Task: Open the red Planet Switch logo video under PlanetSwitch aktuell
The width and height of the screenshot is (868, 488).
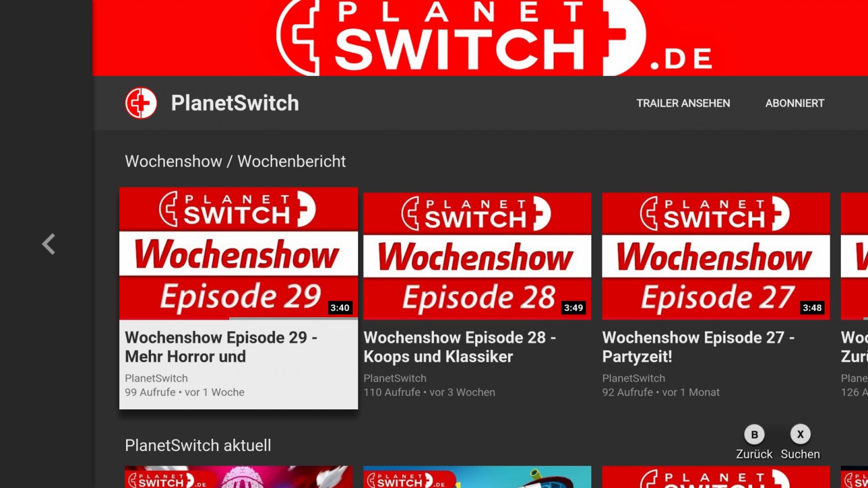Action: coord(716,477)
